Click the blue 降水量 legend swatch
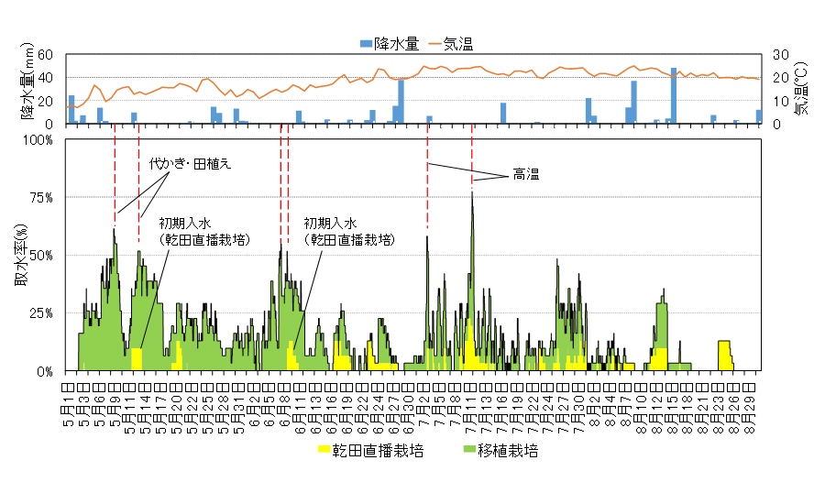 coord(366,44)
